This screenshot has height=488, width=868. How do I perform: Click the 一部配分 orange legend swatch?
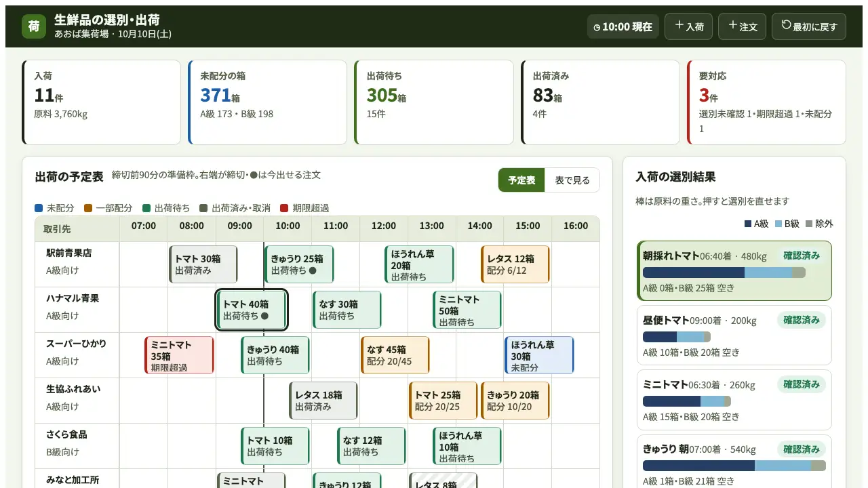tap(88, 208)
